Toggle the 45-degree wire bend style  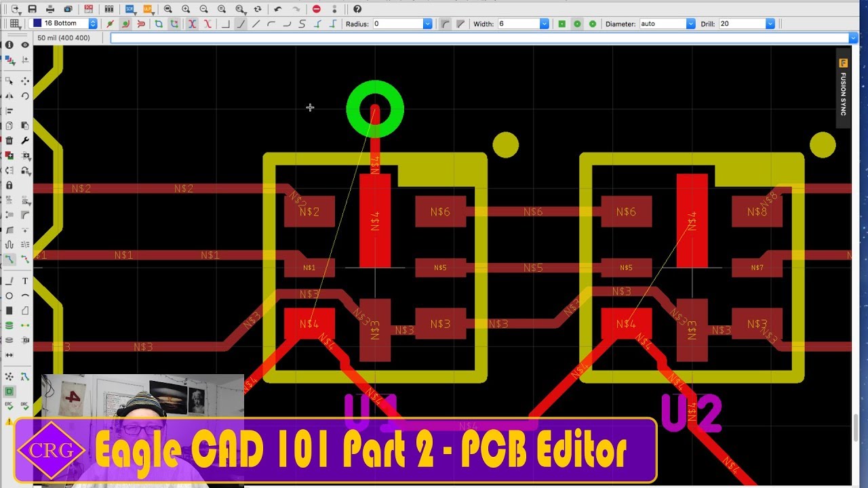point(241,24)
